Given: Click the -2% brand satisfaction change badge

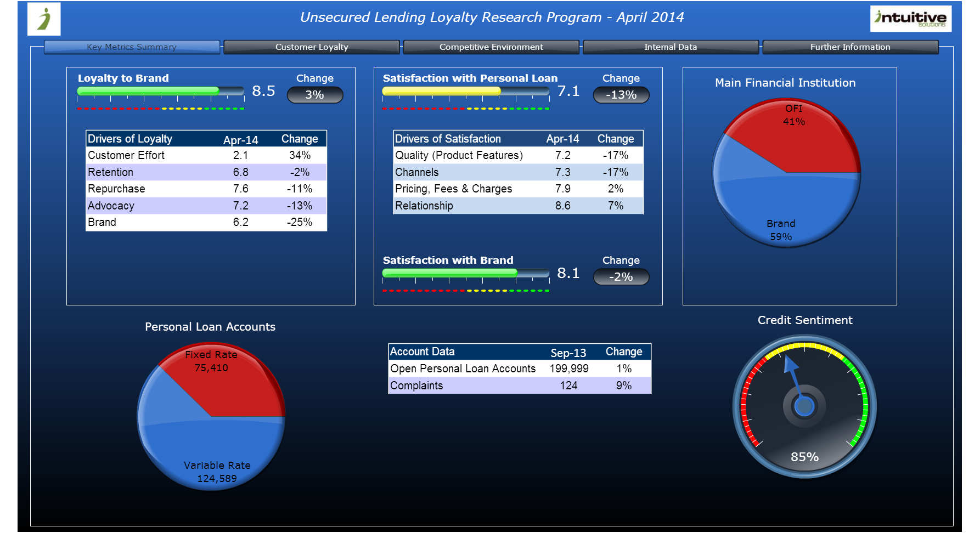Looking at the screenshot, I should (621, 277).
